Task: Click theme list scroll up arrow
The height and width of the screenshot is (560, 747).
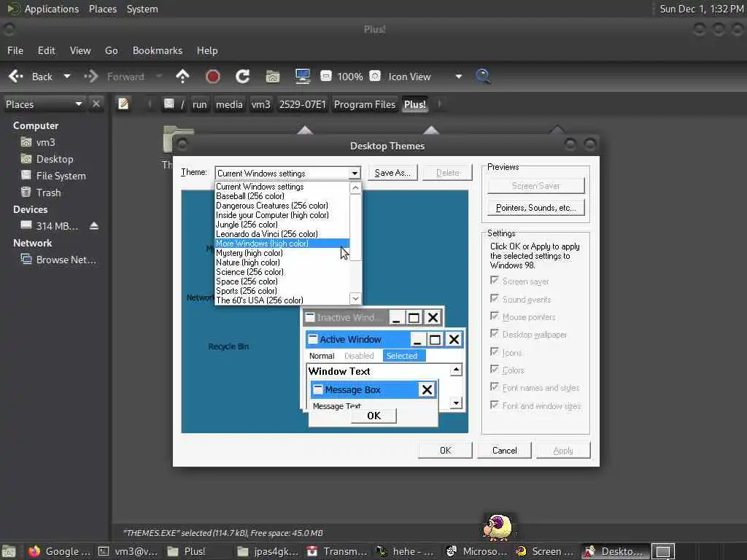Action: 355,187
